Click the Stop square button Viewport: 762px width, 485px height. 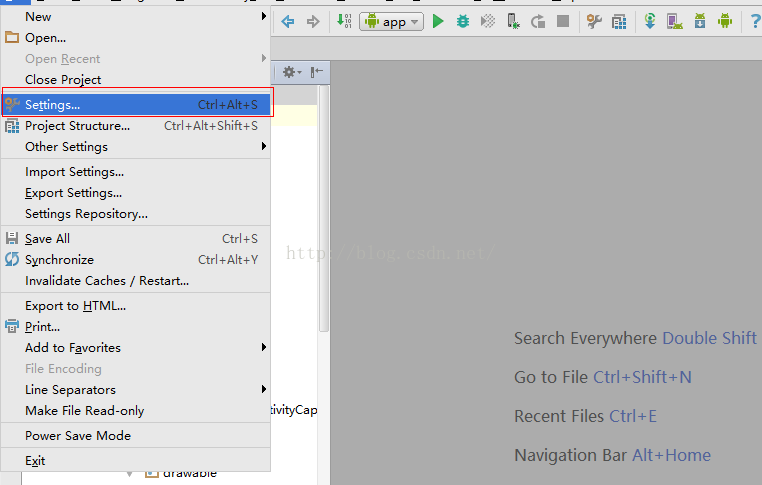(563, 21)
